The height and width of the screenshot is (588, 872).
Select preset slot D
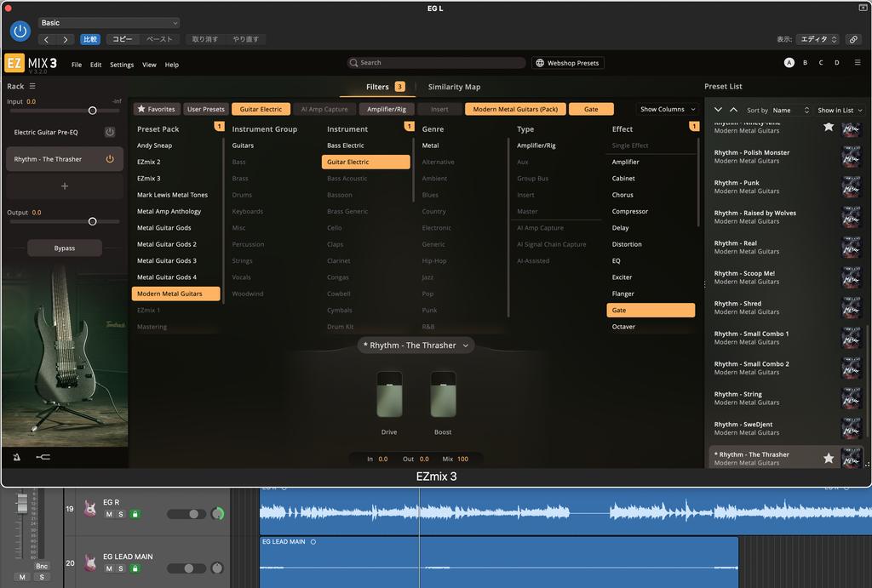[836, 63]
